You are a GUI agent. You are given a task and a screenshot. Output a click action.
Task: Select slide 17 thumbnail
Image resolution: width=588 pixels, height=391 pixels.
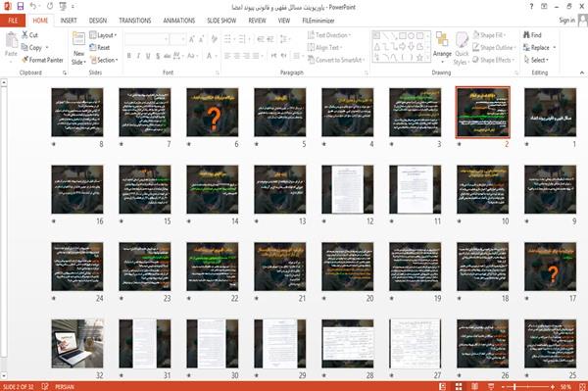(550, 267)
